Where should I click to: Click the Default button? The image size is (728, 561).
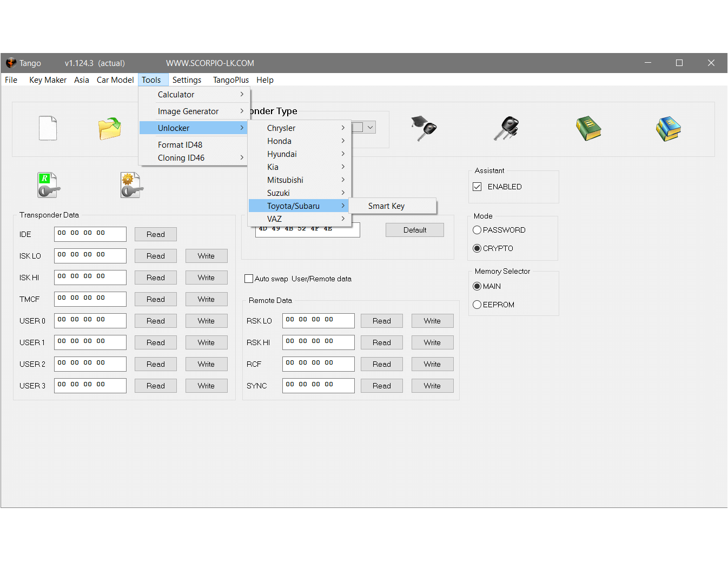point(415,230)
